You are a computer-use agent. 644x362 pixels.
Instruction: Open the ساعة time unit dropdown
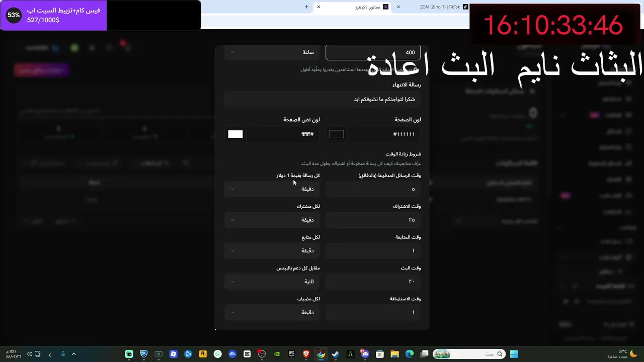coord(272,52)
